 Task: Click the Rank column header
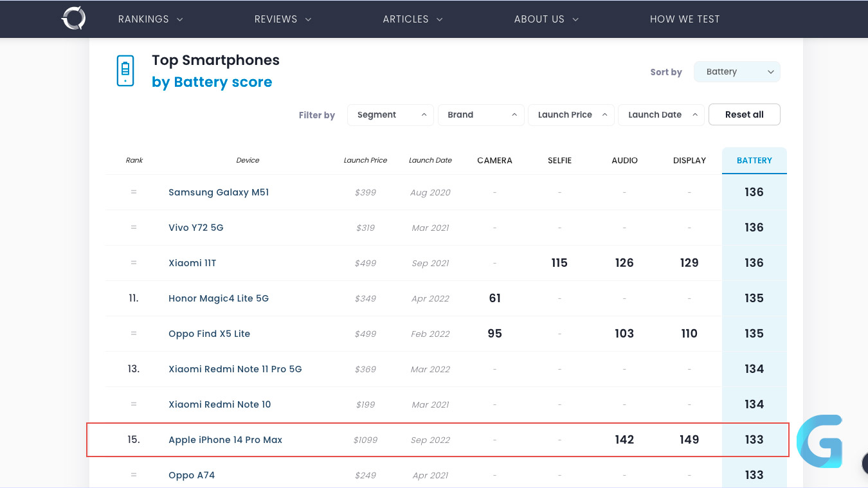coord(134,160)
